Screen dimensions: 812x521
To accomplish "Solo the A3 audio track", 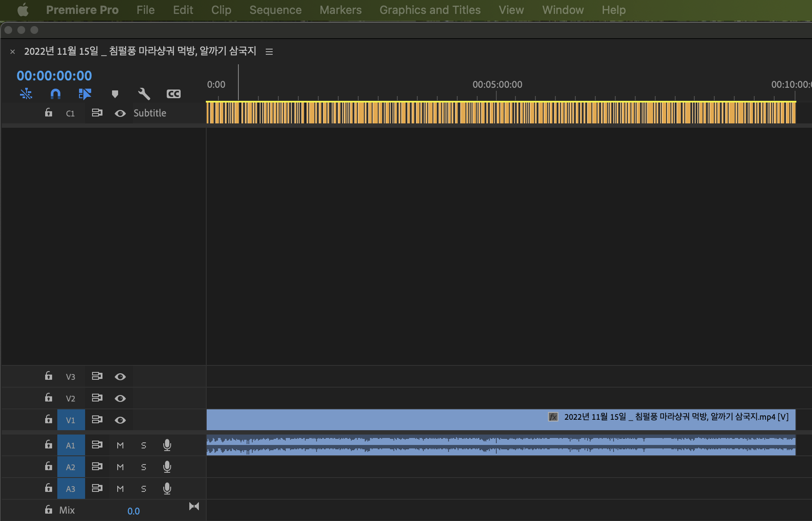I will click(144, 489).
